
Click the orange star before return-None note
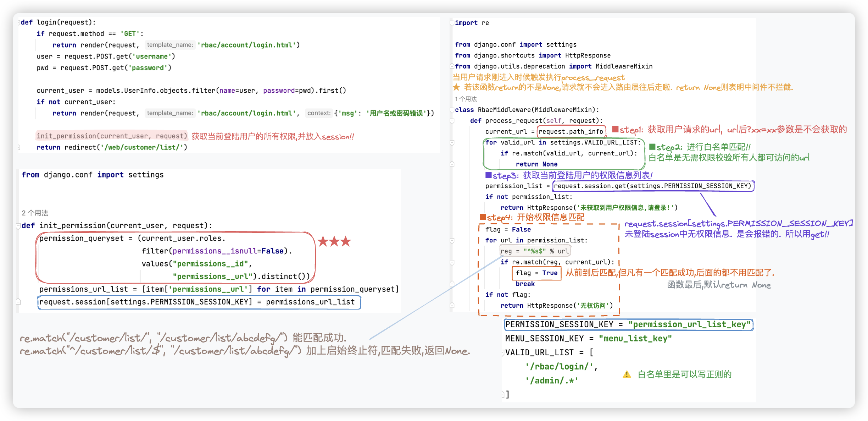pos(456,87)
